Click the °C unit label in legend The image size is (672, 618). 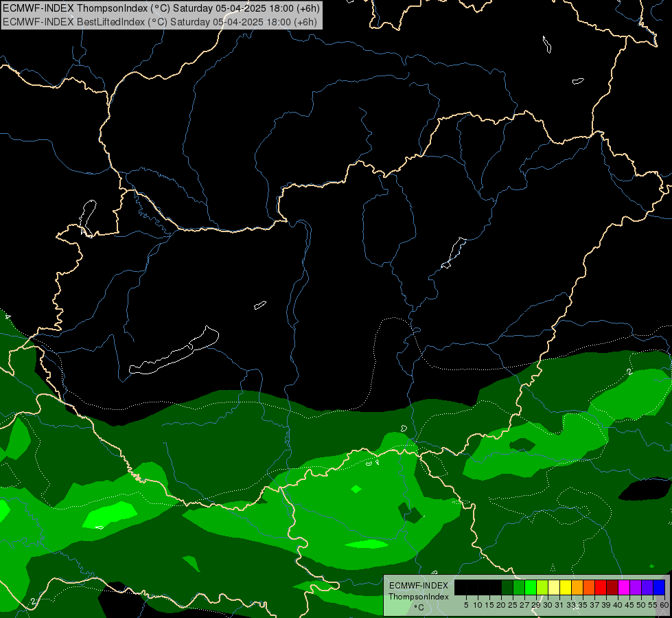(x=419, y=607)
